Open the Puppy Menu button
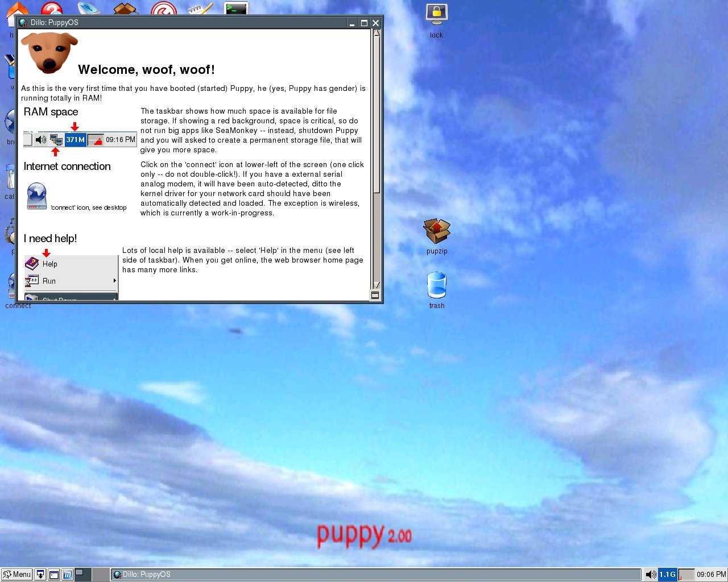Image resolution: width=728 pixels, height=582 pixels. (16, 575)
